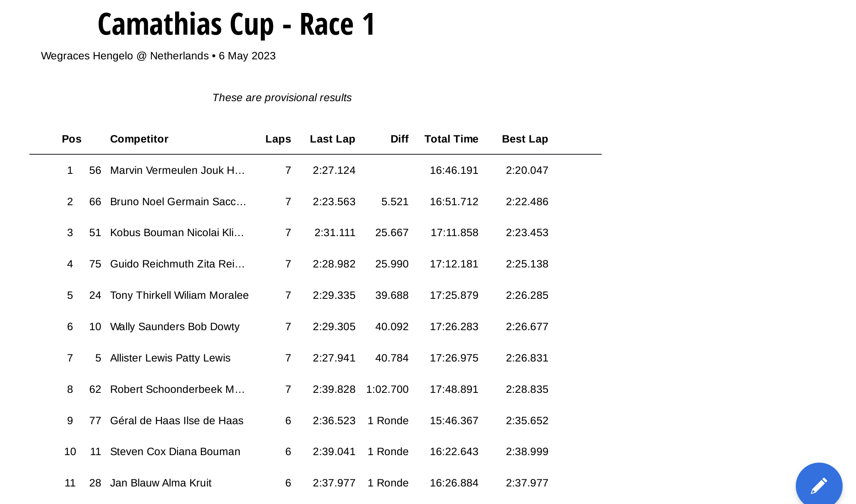Click Steven Cox Diana Bouman row
The image size is (856, 504).
[x=316, y=452]
